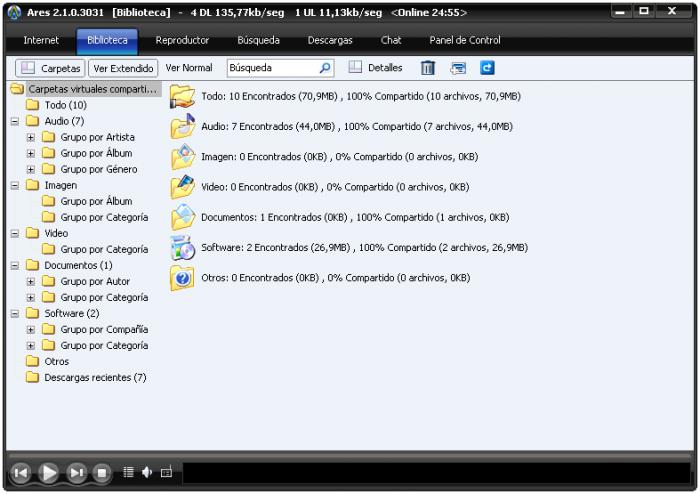Click the previous track button
This screenshot has height=494, width=700.
21,473
